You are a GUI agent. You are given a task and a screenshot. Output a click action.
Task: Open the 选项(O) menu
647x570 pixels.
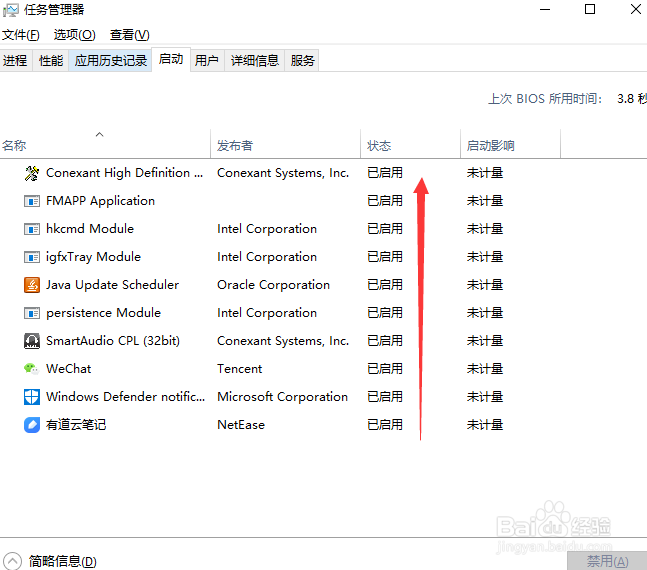click(75, 35)
